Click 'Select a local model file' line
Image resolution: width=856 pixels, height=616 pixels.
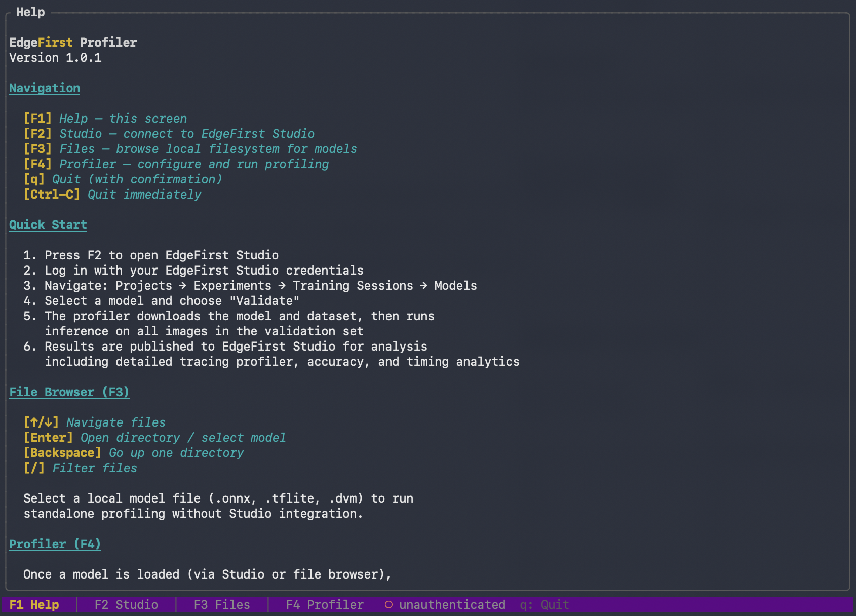click(218, 498)
